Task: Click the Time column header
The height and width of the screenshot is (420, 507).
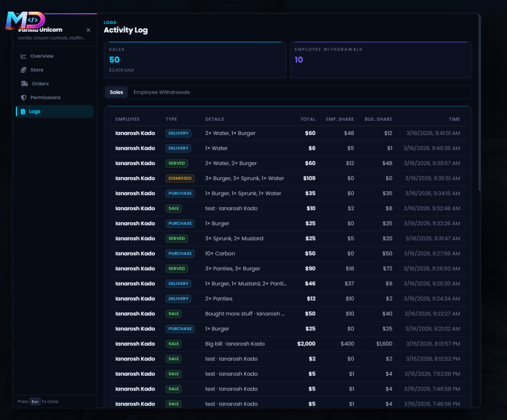Action: coord(455,119)
